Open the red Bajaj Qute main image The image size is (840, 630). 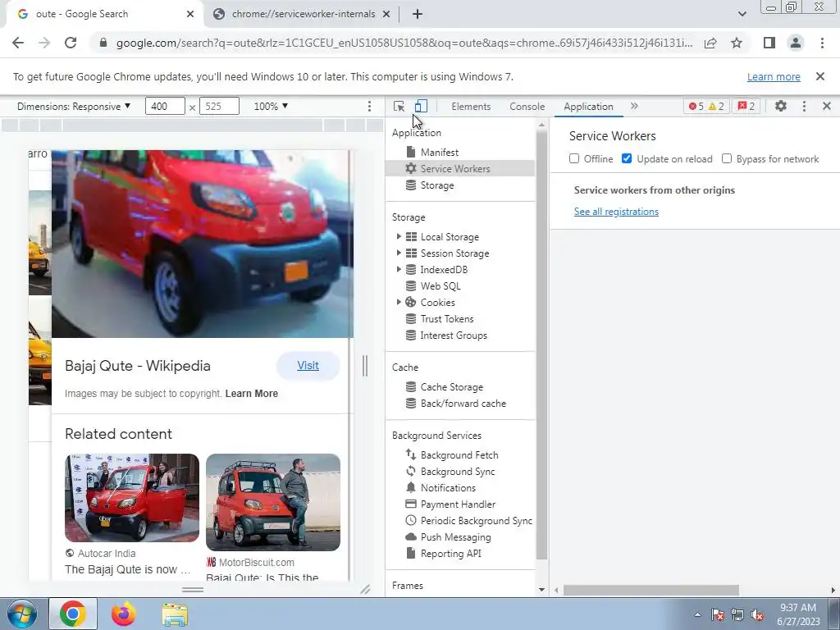click(x=203, y=244)
